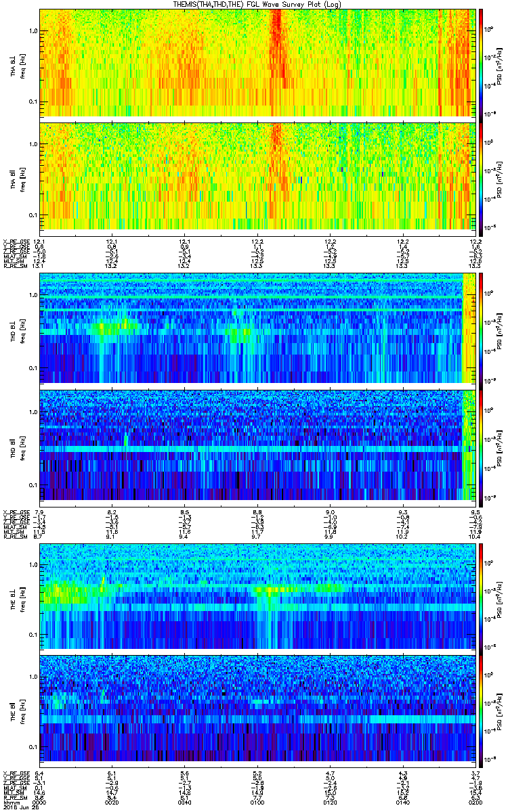Screen dimensions: 508x812
Task: Click the 0040 time tick label
Action: tap(184, 801)
